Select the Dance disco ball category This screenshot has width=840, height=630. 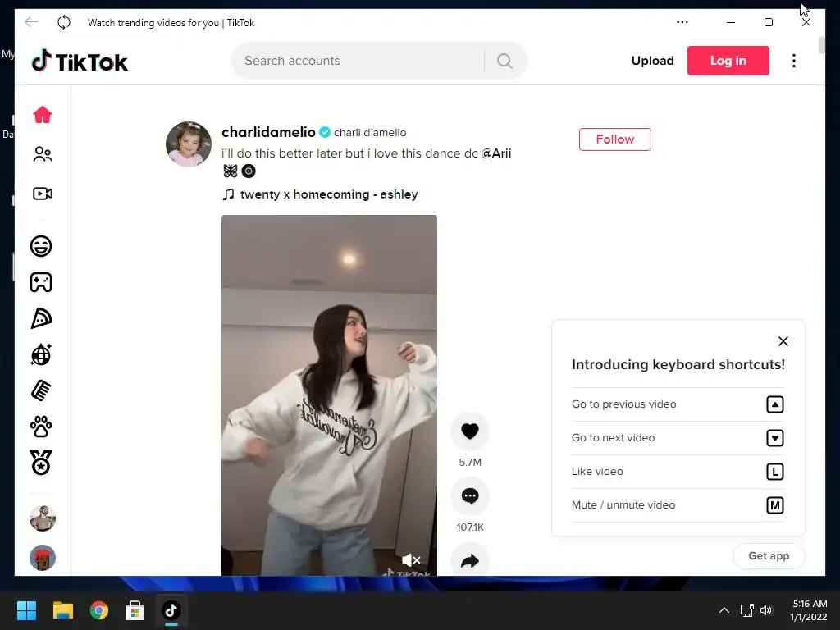[x=41, y=354]
